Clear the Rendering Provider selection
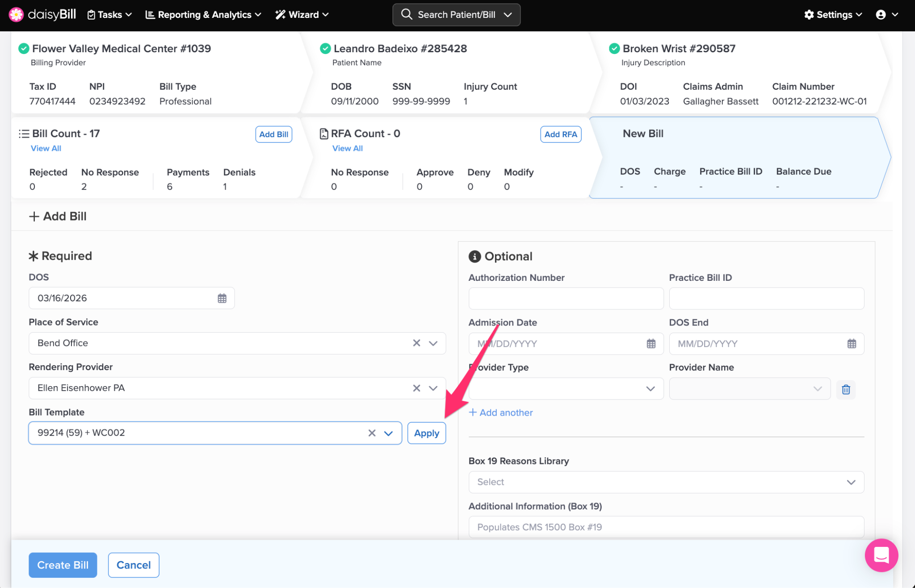This screenshot has width=915, height=588. point(416,388)
